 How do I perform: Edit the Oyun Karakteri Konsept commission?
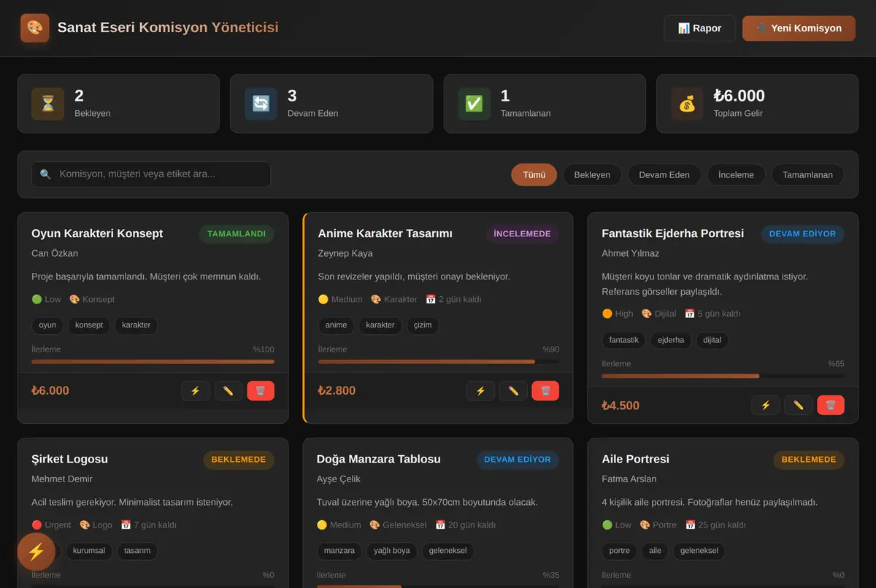click(228, 391)
